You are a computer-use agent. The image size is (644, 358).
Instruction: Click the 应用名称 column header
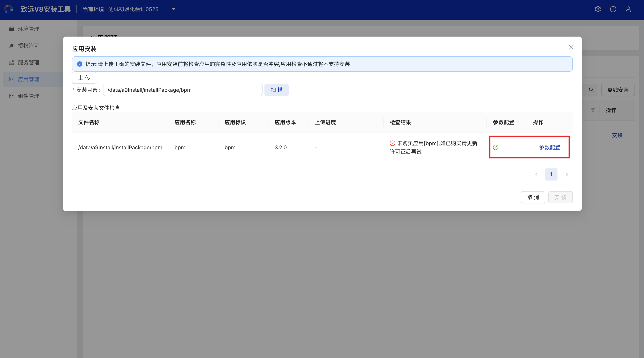click(x=185, y=122)
